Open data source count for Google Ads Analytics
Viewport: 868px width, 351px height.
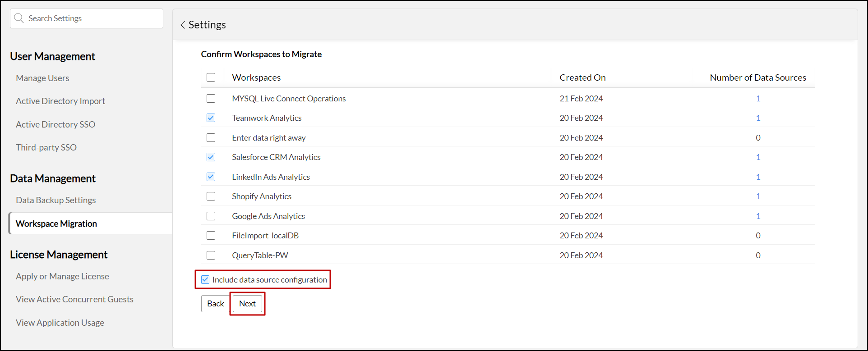(758, 216)
